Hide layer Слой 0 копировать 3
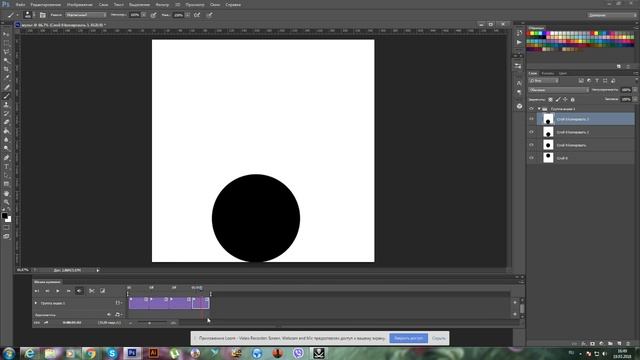Screen dimensions: 640x360 531,119
